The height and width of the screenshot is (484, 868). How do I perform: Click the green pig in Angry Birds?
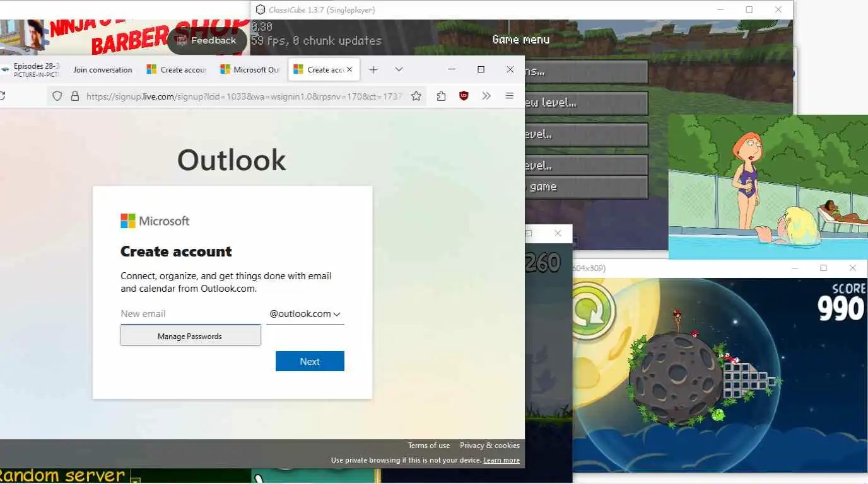click(717, 414)
